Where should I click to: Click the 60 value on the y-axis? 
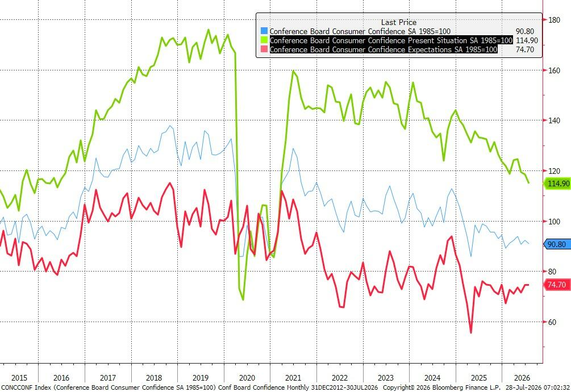point(552,322)
